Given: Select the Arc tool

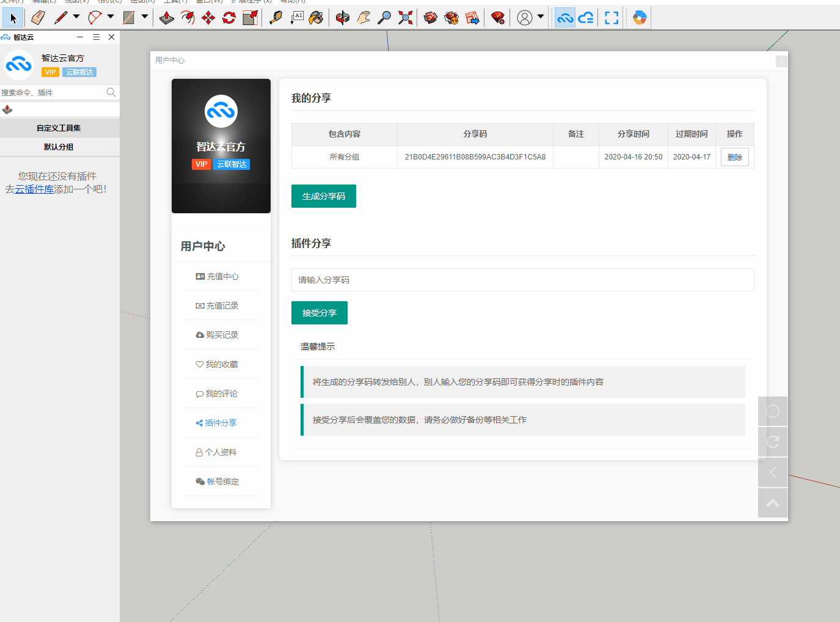Looking at the screenshot, I should tap(95, 18).
